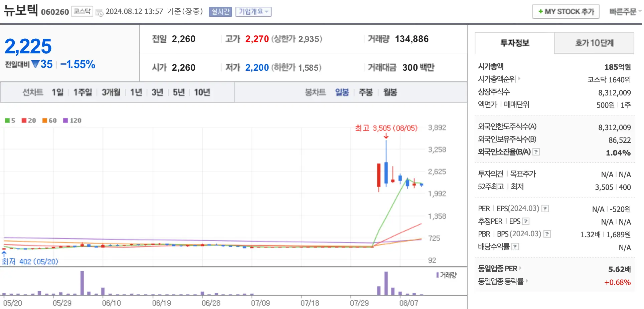
Task: Click the BPS(2024.03) question mark icon
Action: [x=547, y=234]
